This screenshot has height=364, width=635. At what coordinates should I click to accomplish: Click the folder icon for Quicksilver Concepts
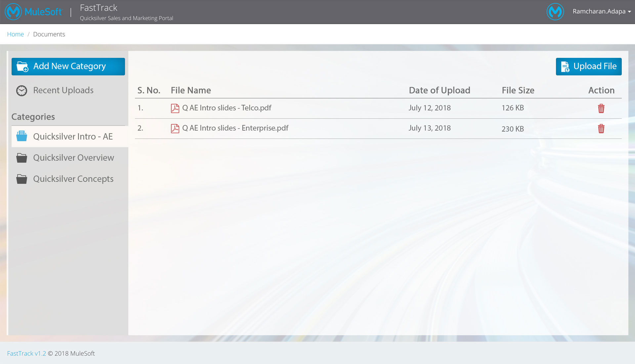[22, 179]
